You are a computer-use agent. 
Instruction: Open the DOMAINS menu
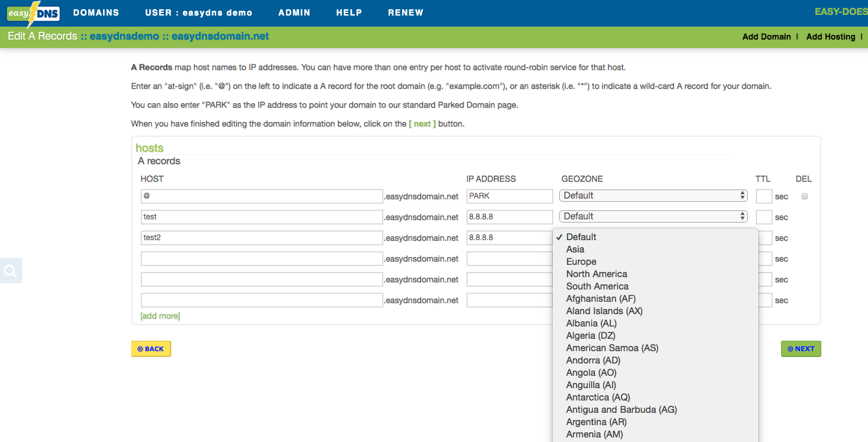pos(96,12)
